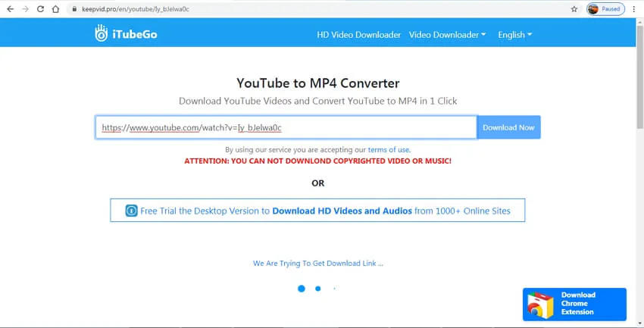The image size is (644, 328).
Task: Click Download Chrome Extension button
Action: (574, 305)
